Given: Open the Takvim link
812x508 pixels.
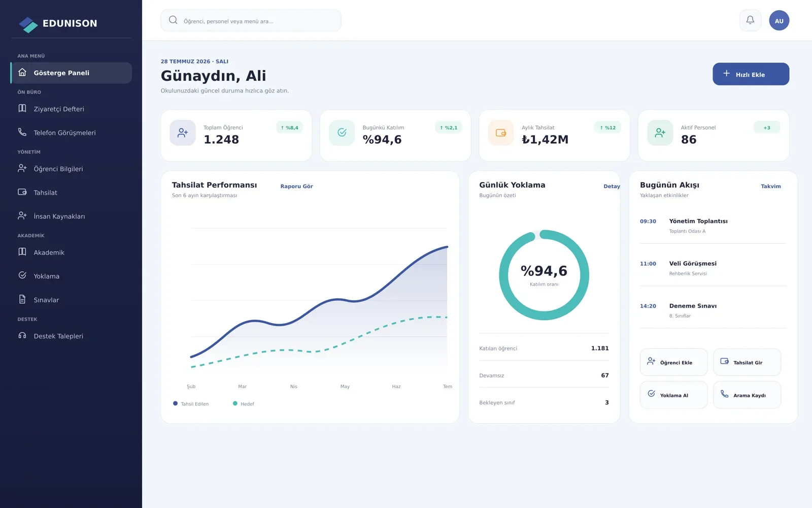Looking at the screenshot, I should 770,186.
